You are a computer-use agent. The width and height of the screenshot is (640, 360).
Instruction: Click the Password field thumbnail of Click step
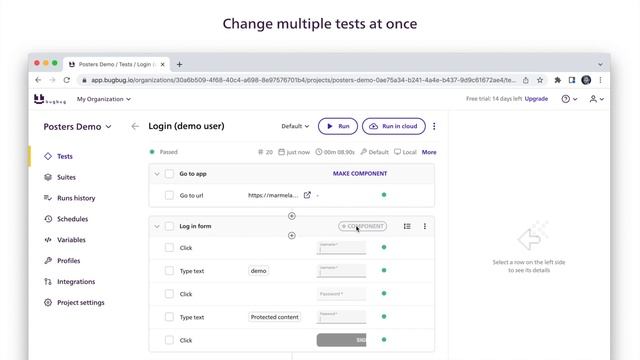(341, 294)
